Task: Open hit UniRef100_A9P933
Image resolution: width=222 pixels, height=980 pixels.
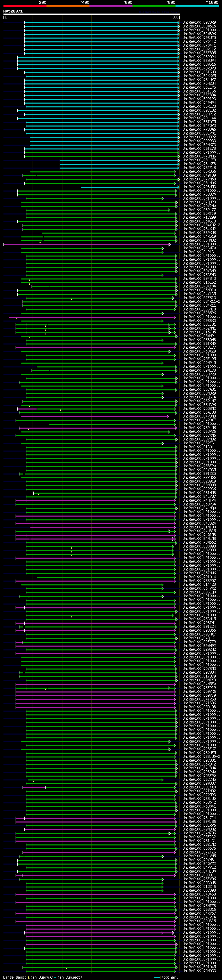Action: coord(199,141)
